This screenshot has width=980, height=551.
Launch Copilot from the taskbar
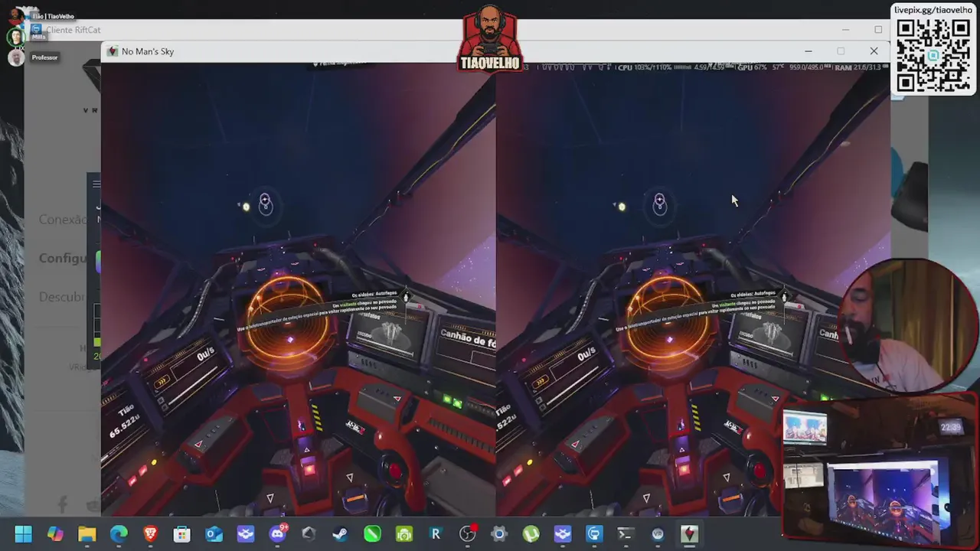55,534
